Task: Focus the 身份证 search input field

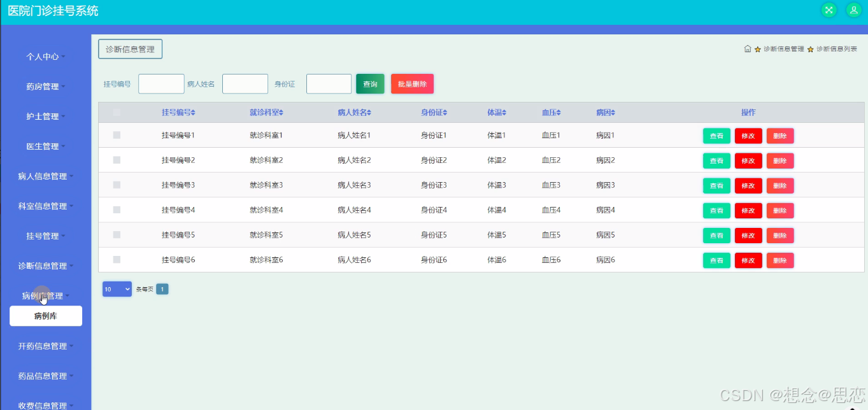Action: point(329,84)
